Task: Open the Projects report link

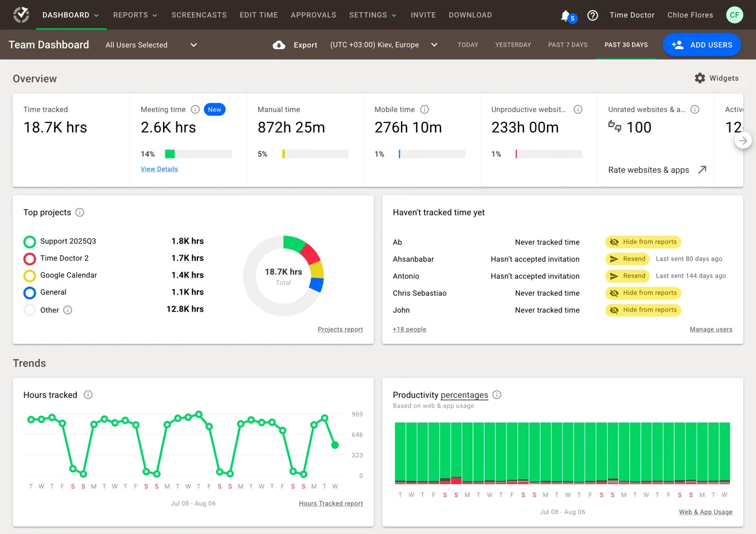Action: point(340,329)
